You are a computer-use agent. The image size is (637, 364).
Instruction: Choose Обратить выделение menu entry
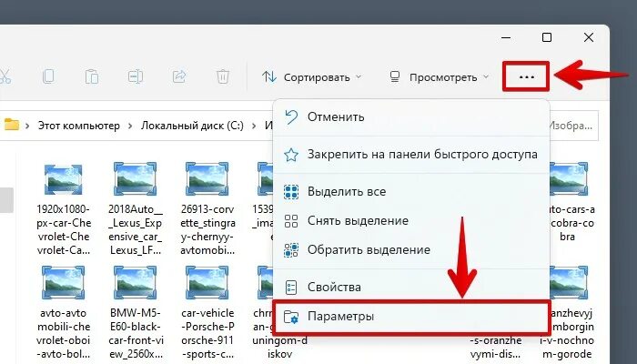411,250
